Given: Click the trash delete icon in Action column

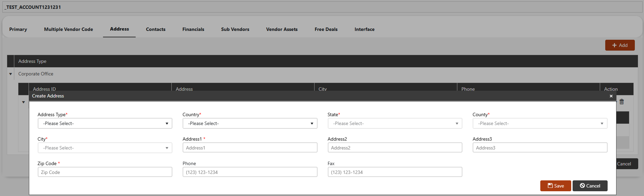Looking at the screenshot, I should click(622, 102).
